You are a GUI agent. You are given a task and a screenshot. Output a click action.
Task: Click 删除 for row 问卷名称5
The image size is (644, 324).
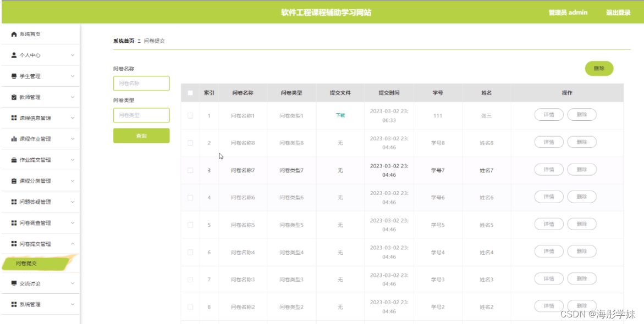click(x=581, y=225)
